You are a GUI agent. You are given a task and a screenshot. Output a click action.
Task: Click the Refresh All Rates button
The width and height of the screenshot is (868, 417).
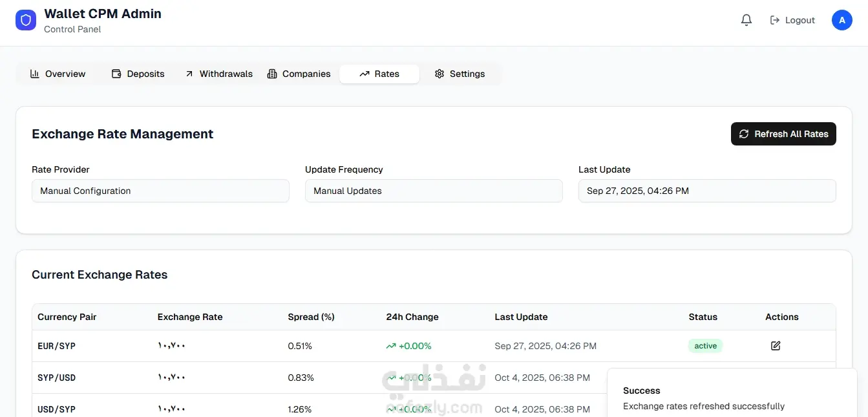[783, 134]
